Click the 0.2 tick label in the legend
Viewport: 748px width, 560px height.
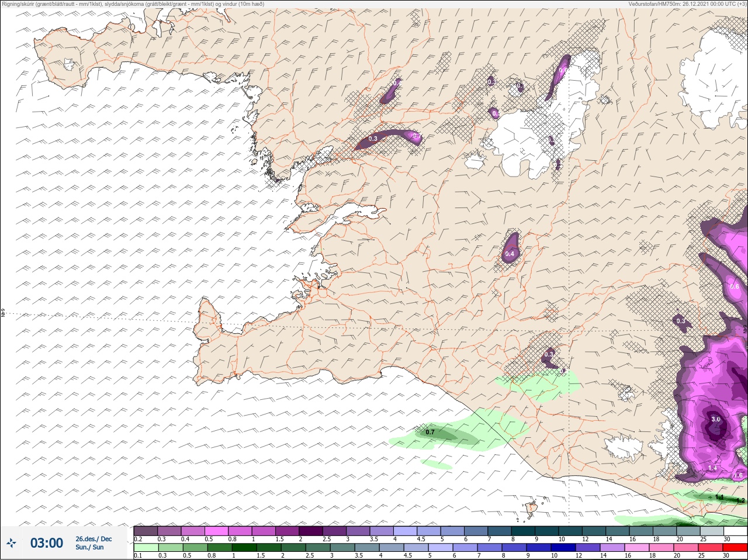click(138, 539)
